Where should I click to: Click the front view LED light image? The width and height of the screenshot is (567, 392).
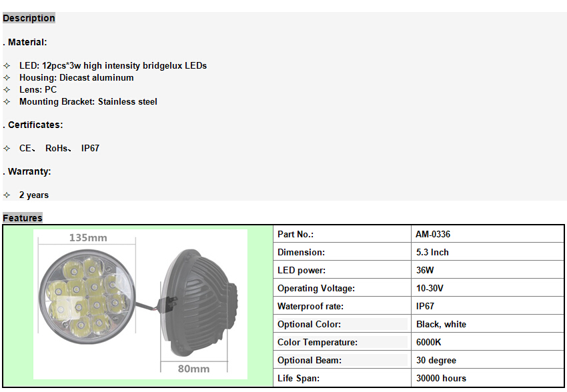[x=87, y=296]
